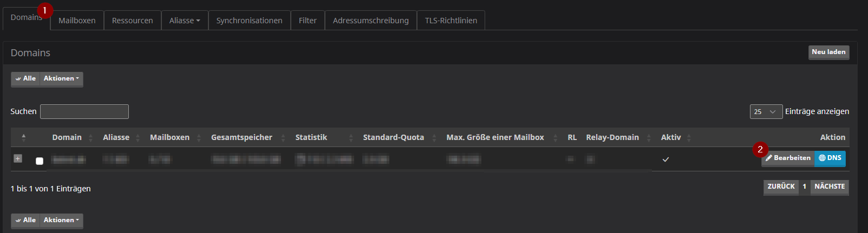The width and height of the screenshot is (868, 233).
Task: Click the sort arrow in the first column header
Action: click(x=24, y=137)
